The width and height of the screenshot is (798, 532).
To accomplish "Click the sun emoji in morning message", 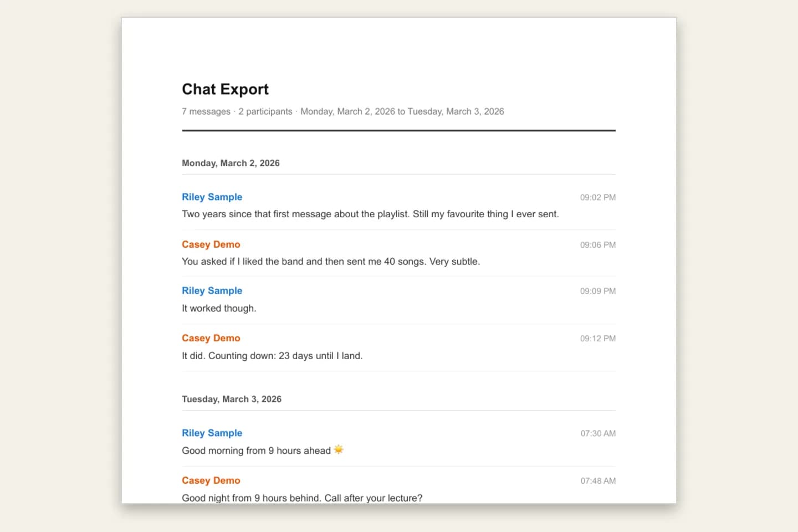I will [x=339, y=449].
